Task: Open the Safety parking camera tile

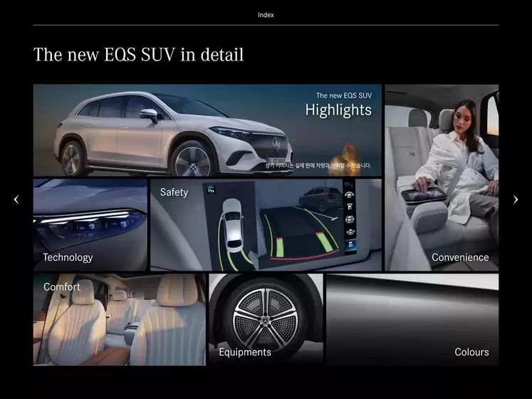Action: [x=266, y=225]
